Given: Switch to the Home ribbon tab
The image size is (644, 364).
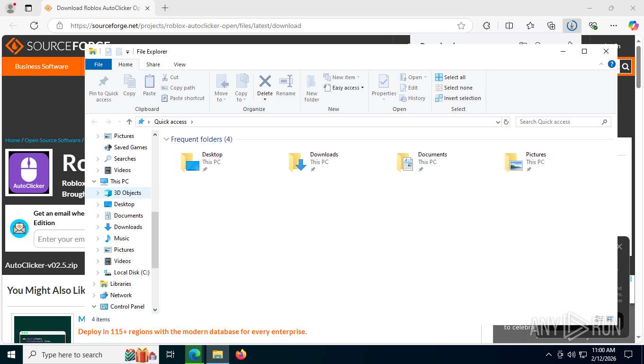Looking at the screenshot, I should pos(125,64).
